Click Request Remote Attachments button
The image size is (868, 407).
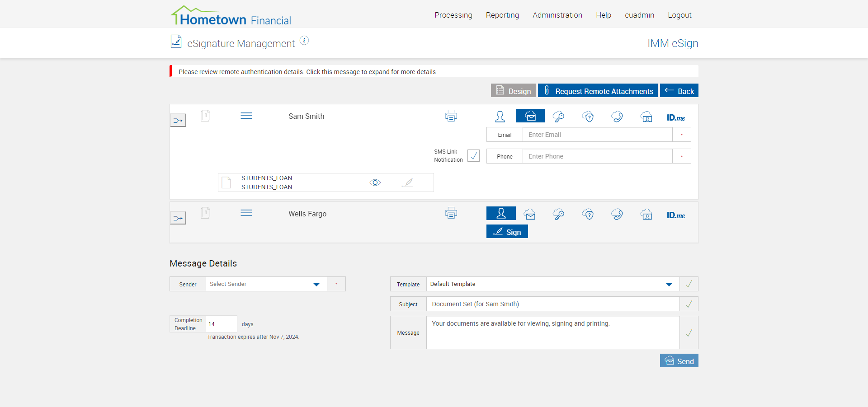598,90
